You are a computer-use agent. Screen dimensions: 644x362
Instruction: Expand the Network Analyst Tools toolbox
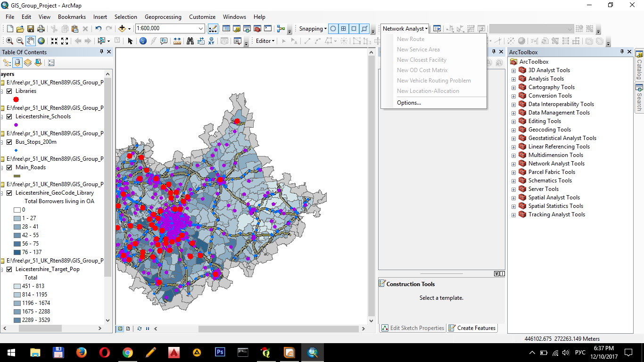click(513, 164)
